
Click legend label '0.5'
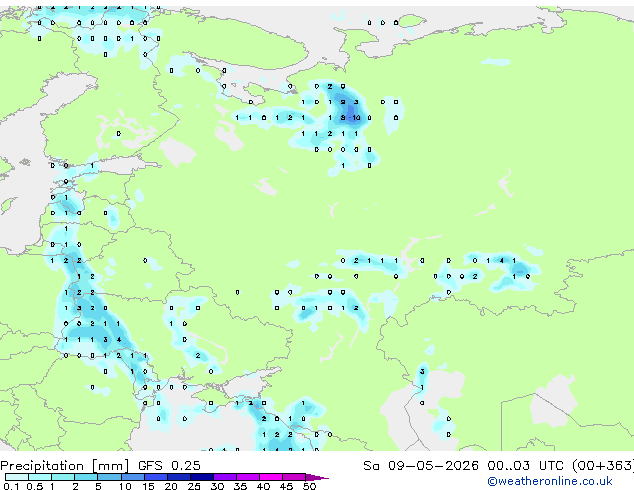[x=35, y=486]
